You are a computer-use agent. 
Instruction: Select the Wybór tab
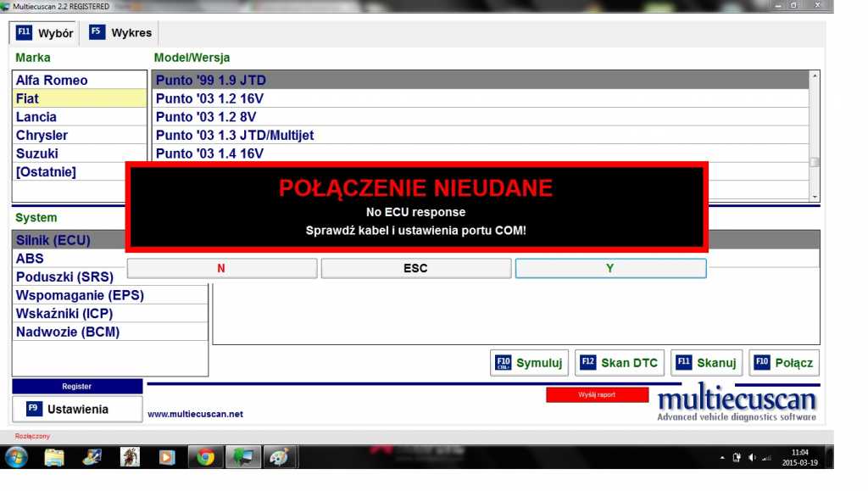(x=45, y=34)
